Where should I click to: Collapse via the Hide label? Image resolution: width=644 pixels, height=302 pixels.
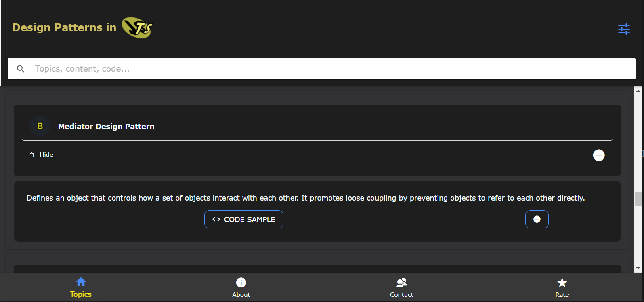46,155
